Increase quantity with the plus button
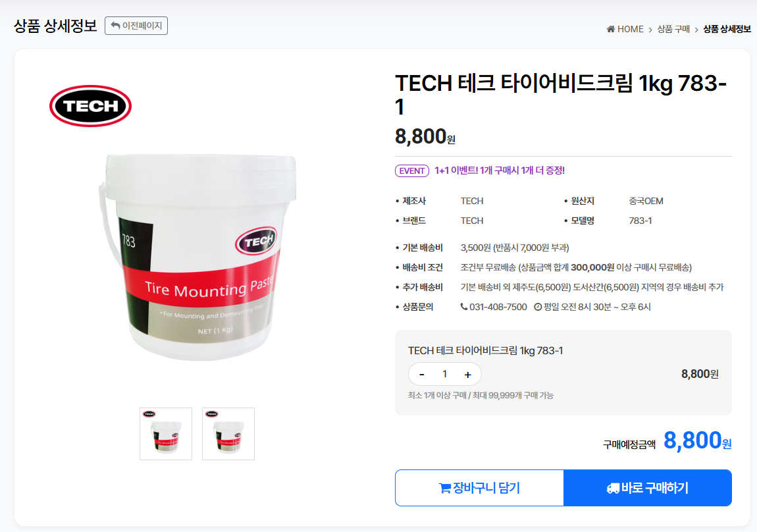 pyautogui.click(x=468, y=374)
